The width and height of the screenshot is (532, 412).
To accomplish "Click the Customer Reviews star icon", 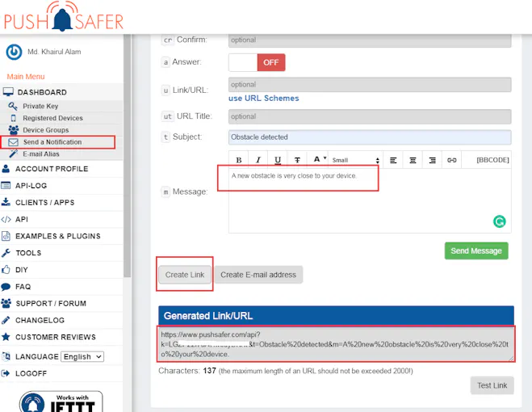I will click(x=6, y=337).
